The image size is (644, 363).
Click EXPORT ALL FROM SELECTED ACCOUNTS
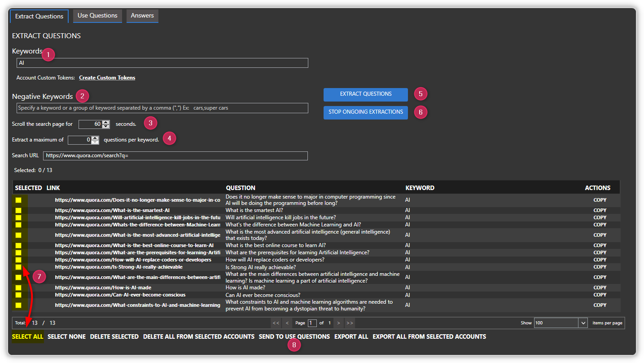(x=429, y=336)
